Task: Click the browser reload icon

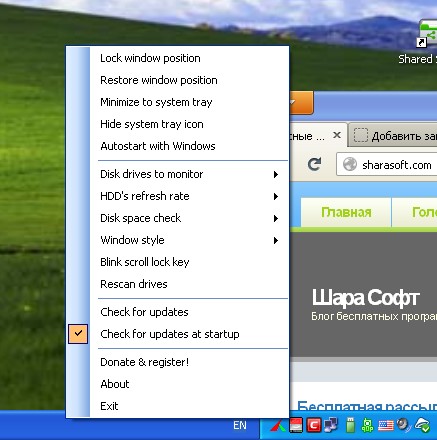Action: pos(314,164)
